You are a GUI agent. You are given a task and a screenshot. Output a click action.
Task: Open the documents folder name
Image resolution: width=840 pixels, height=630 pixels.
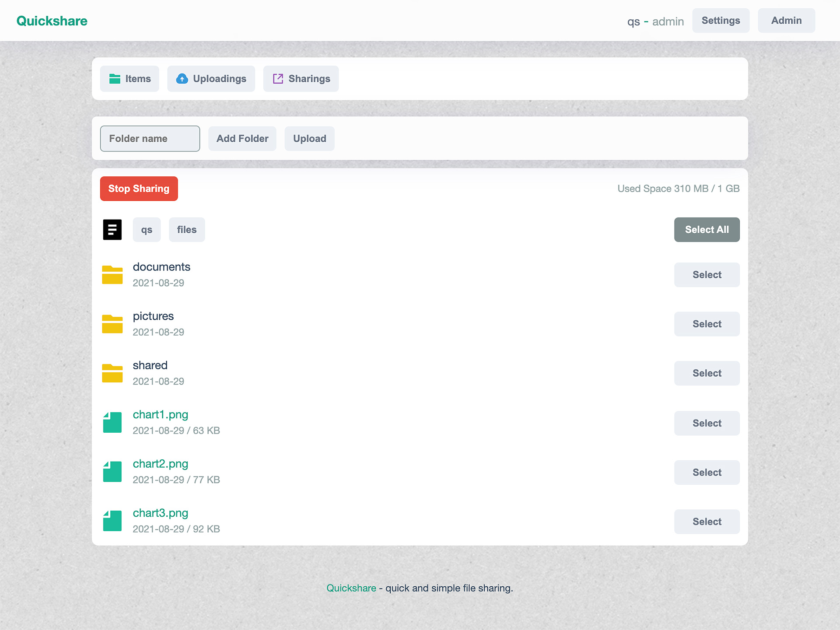coord(161,267)
